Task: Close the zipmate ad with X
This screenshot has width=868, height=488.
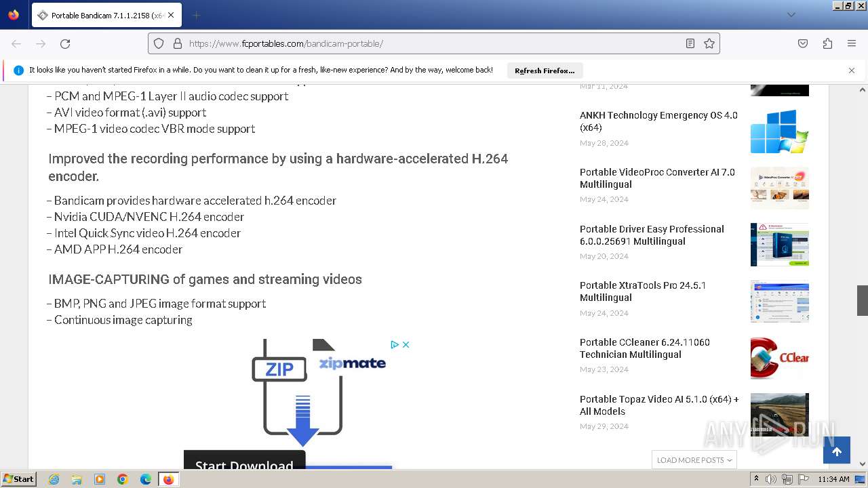Action: point(406,344)
